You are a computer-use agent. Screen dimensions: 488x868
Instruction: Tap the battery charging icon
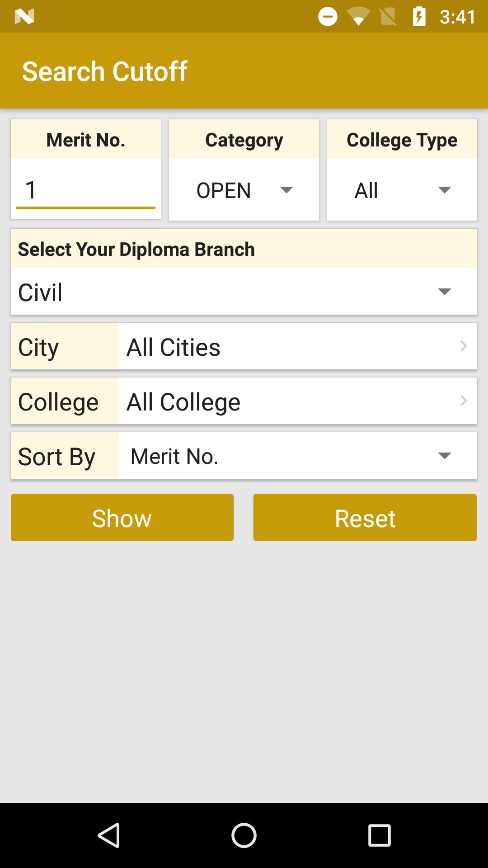tap(419, 17)
